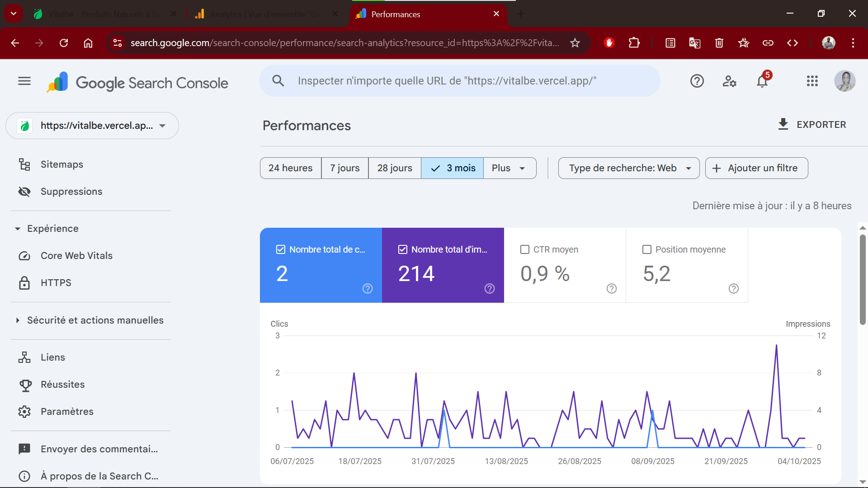Click the help question mark icon
Screen dimensions: 868x488
point(697,81)
